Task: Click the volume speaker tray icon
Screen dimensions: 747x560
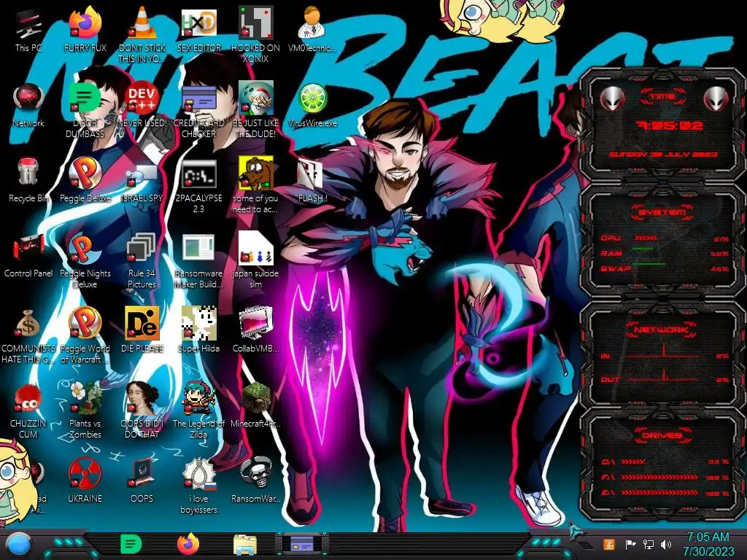Action: pyautogui.click(x=666, y=544)
